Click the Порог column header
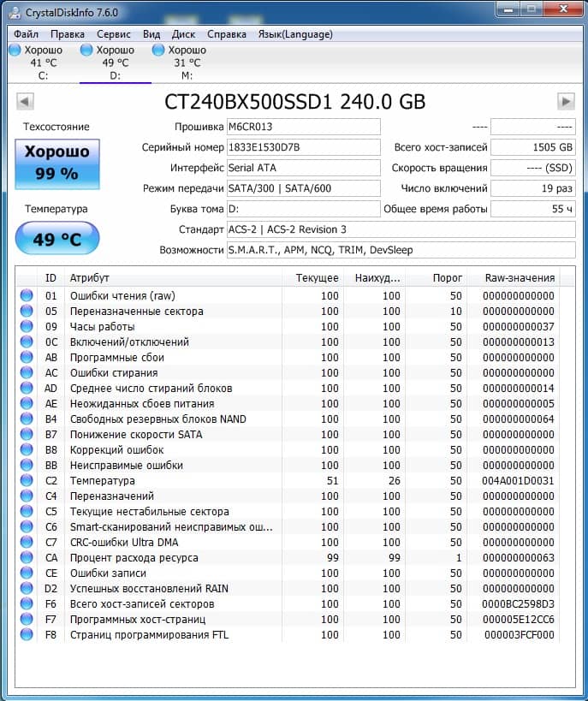This screenshot has height=701, width=588. click(436, 277)
